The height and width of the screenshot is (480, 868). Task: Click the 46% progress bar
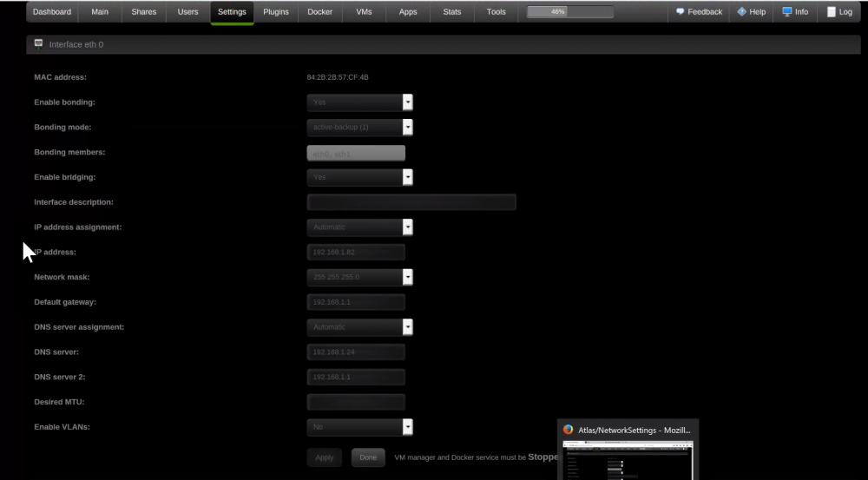click(x=569, y=11)
